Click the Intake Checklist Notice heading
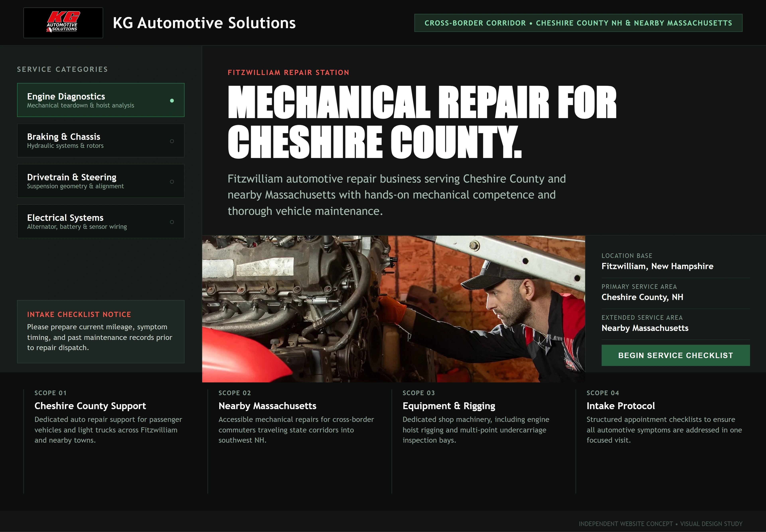Viewport: 766px width, 532px height. [x=79, y=314]
